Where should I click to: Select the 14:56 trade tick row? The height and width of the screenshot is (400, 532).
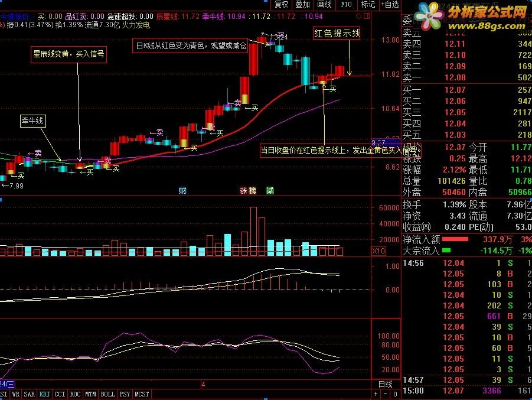466,263
